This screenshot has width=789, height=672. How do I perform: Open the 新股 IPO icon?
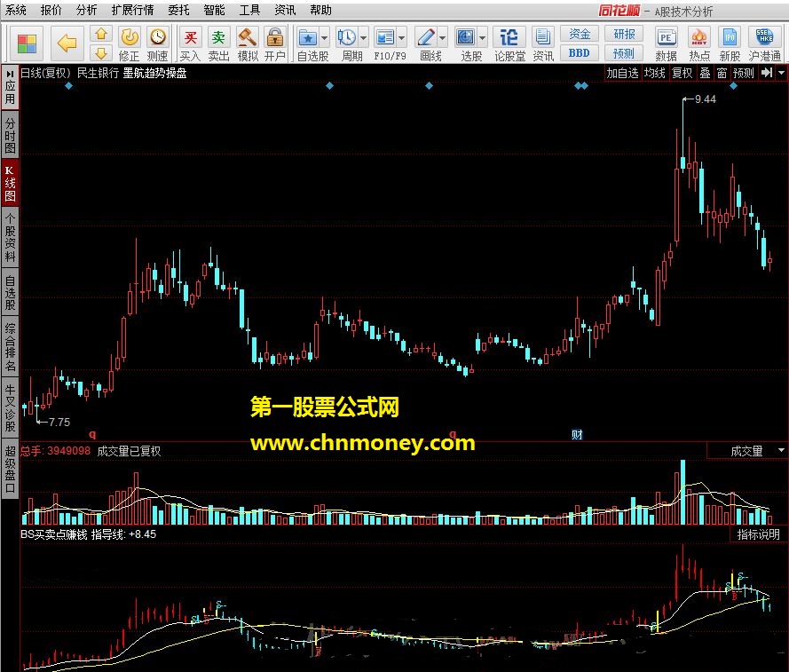coord(730,44)
